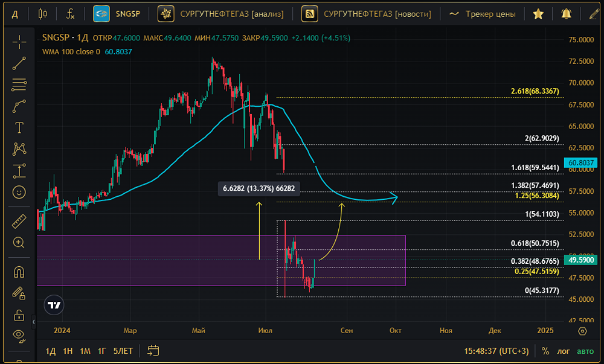Viewport: 604px width, 364px height.
Task: Click the Fibonacci level 0(45.3177) label
Action: pyautogui.click(x=542, y=290)
